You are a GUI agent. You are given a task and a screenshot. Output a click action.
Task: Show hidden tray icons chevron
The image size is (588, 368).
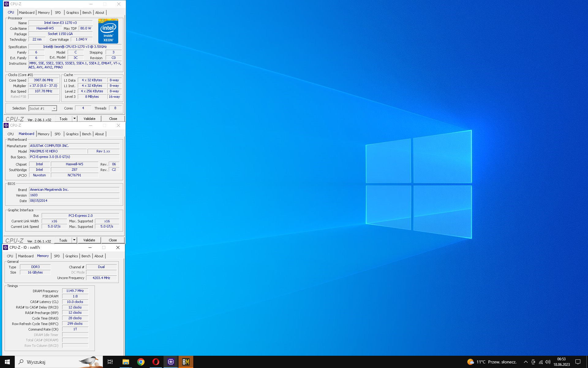[x=526, y=362]
